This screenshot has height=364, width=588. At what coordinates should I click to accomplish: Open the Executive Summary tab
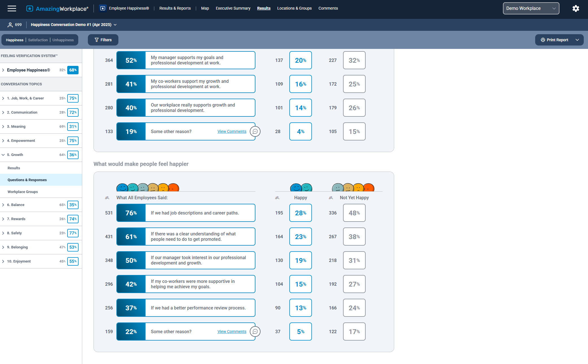coord(233,8)
